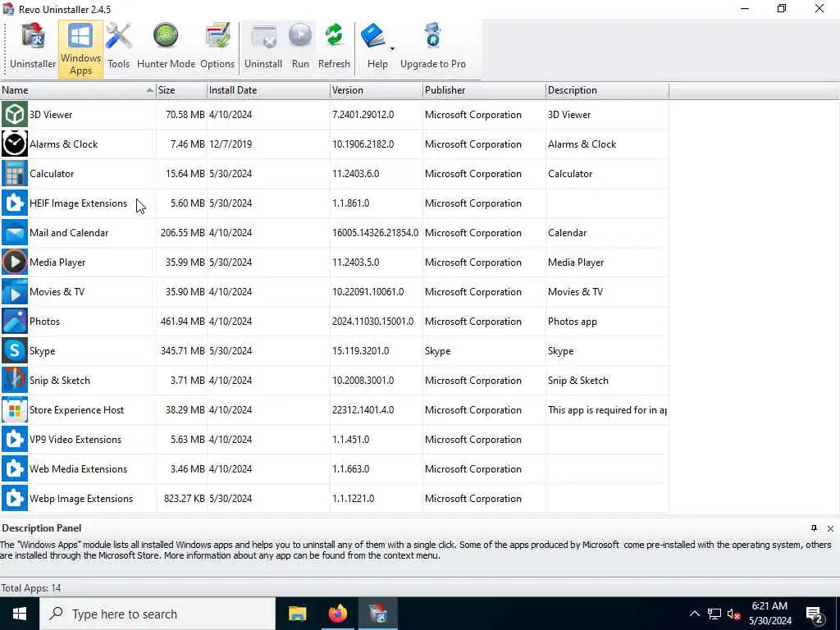Select the Skype app icon
This screenshot has width=840, height=630.
(15, 350)
